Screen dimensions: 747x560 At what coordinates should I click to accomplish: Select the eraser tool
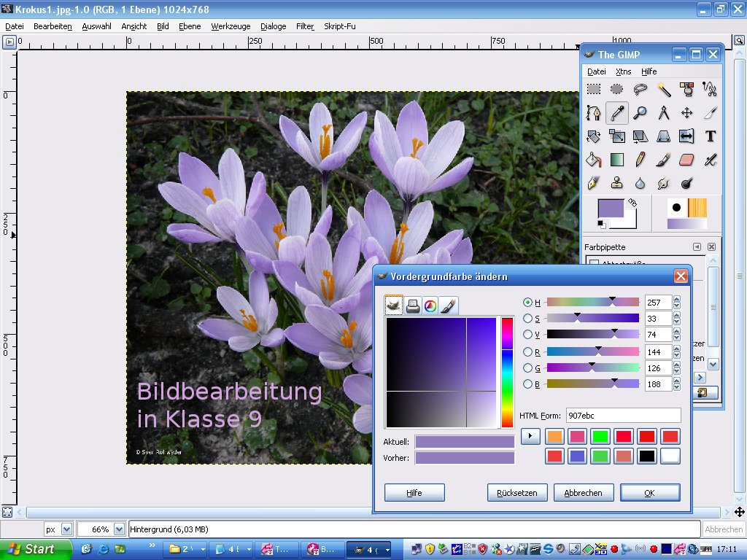(686, 159)
